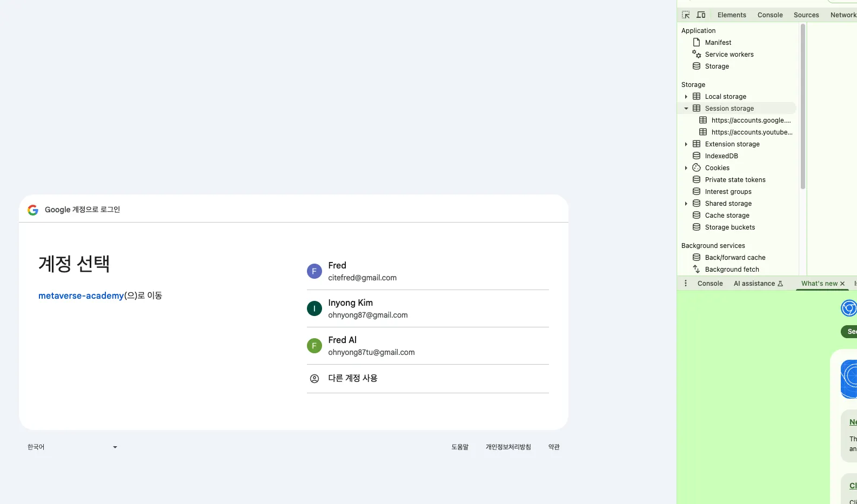Select the AI assistance drawer tab
The width and height of the screenshot is (857, 504).
tap(758, 284)
